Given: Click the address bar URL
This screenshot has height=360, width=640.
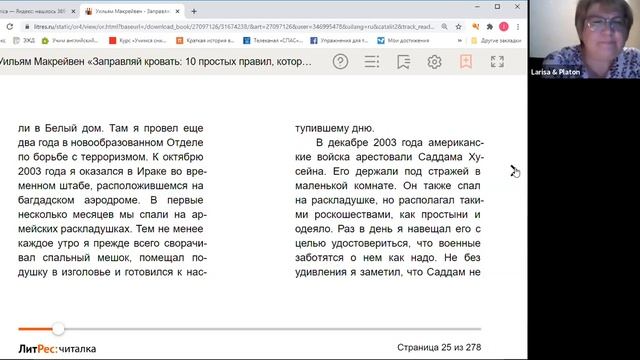Looking at the screenshot, I should point(233,27).
